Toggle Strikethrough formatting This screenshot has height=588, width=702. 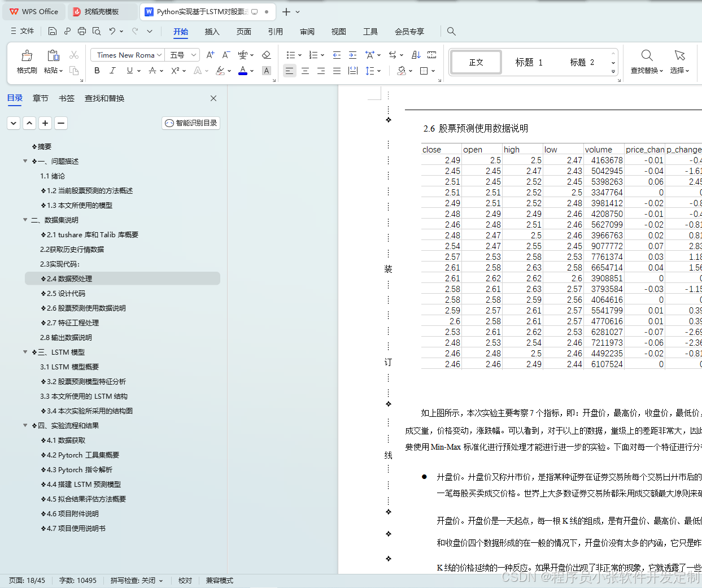(152, 71)
